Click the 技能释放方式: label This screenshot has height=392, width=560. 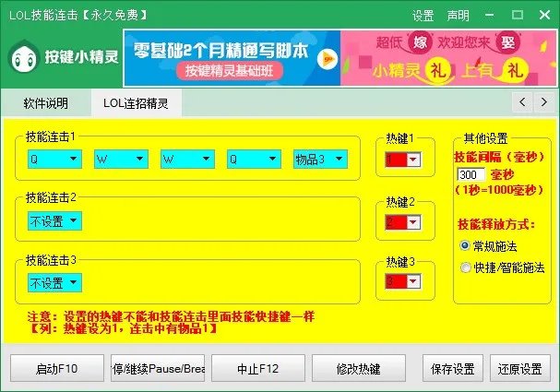(x=496, y=224)
